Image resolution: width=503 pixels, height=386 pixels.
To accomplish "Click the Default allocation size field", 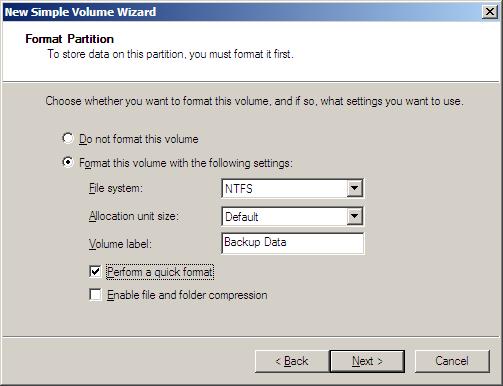I will (x=292, y=217).
